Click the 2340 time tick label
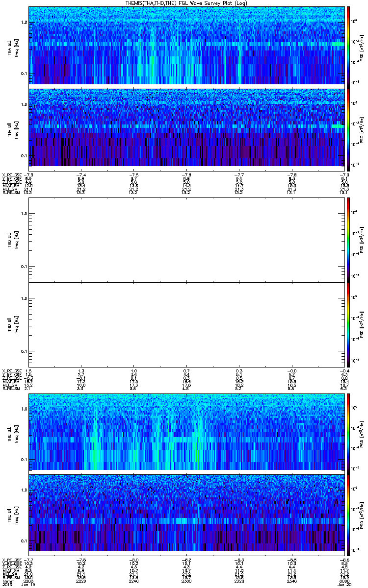Viewport: 368px width, 588px height. click(x=291, y=580)
